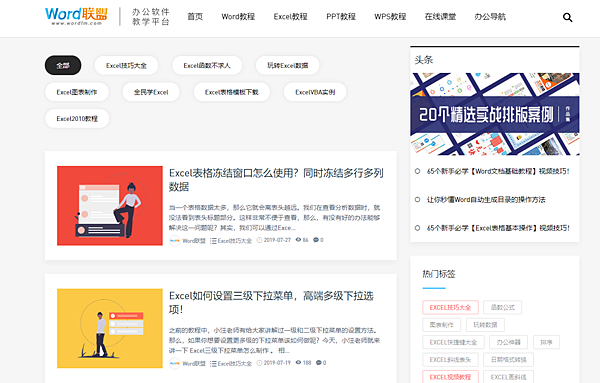Screen dimensions: 600x383
Task: Click bullet circle before Word自动生成目录 headline
Action: pyautogui.click(x=417, y=199)
